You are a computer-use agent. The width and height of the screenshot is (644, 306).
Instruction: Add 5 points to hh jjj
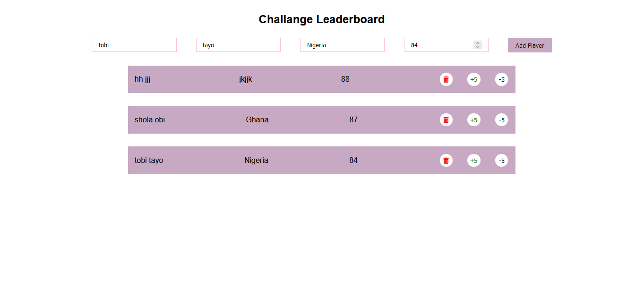(474, 79)
